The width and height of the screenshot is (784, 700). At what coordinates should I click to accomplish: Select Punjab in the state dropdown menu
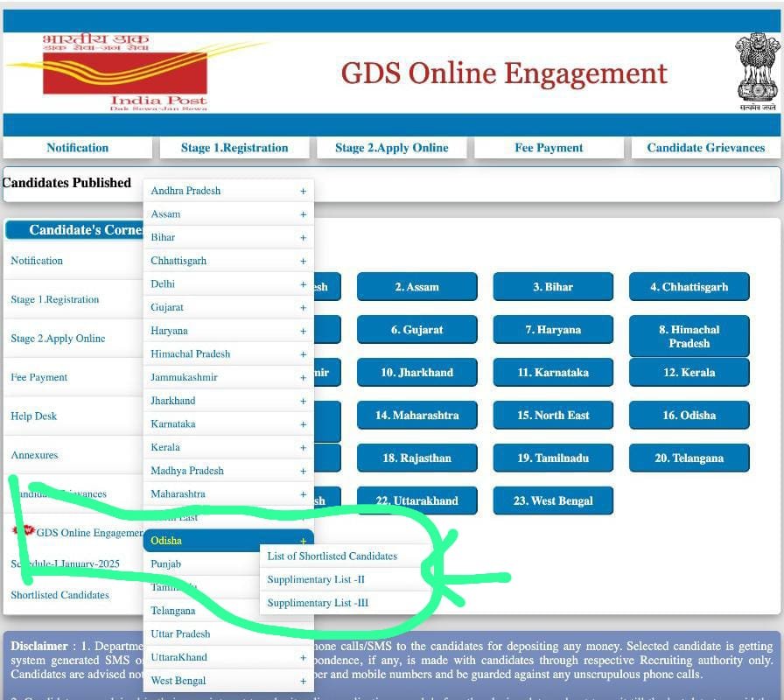201,564
